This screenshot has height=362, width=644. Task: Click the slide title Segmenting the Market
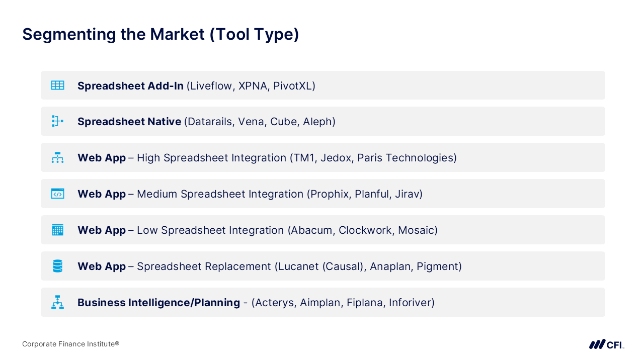[160, 34]
